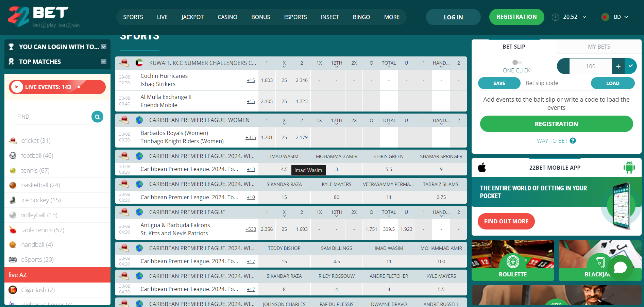
Task: Click the cricket ball icon in sidebar
Action: coord(13,140)
